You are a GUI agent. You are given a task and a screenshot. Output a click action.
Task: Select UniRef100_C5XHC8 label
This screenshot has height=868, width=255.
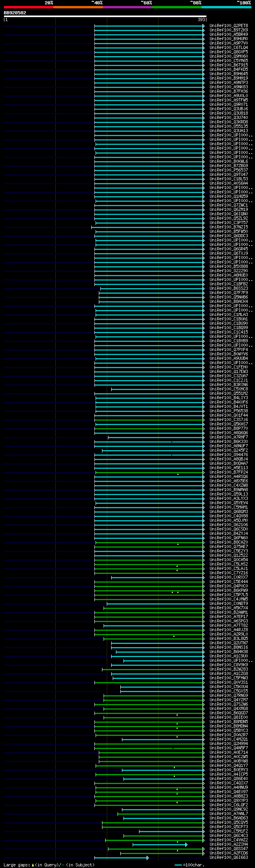[x=229, y=389]
